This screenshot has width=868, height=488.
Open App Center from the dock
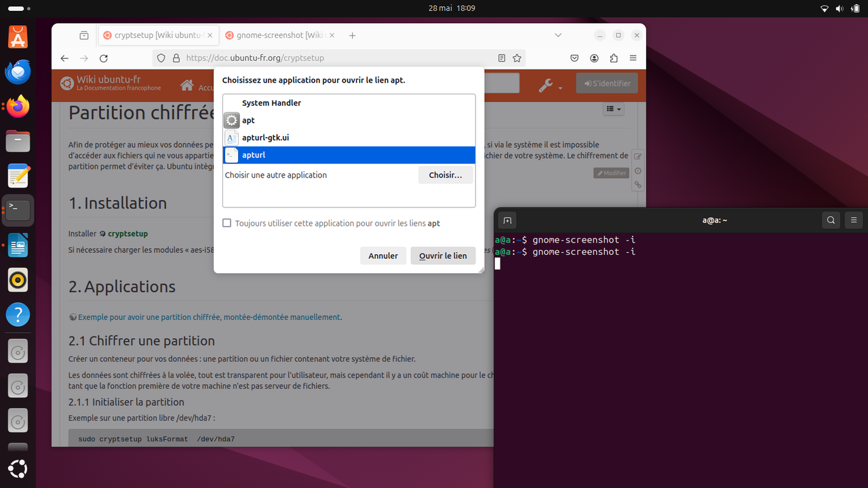(x=18, y=37)
